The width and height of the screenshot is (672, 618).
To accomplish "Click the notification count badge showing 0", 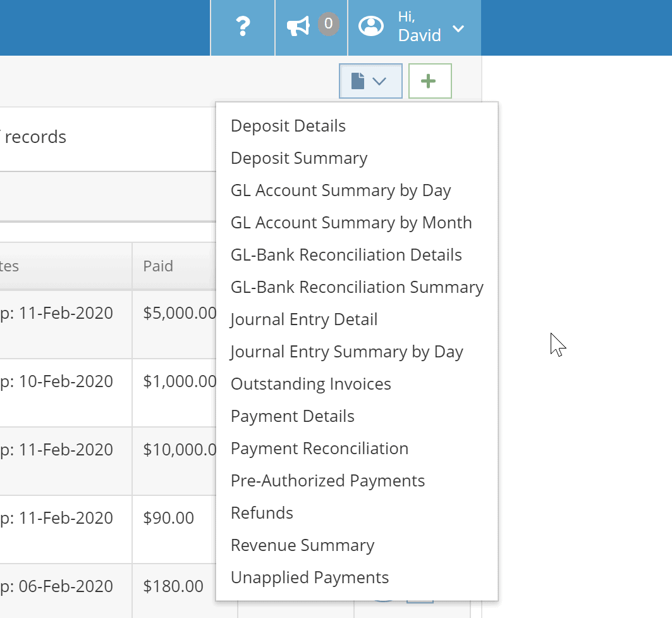I will tap(328, 23).
